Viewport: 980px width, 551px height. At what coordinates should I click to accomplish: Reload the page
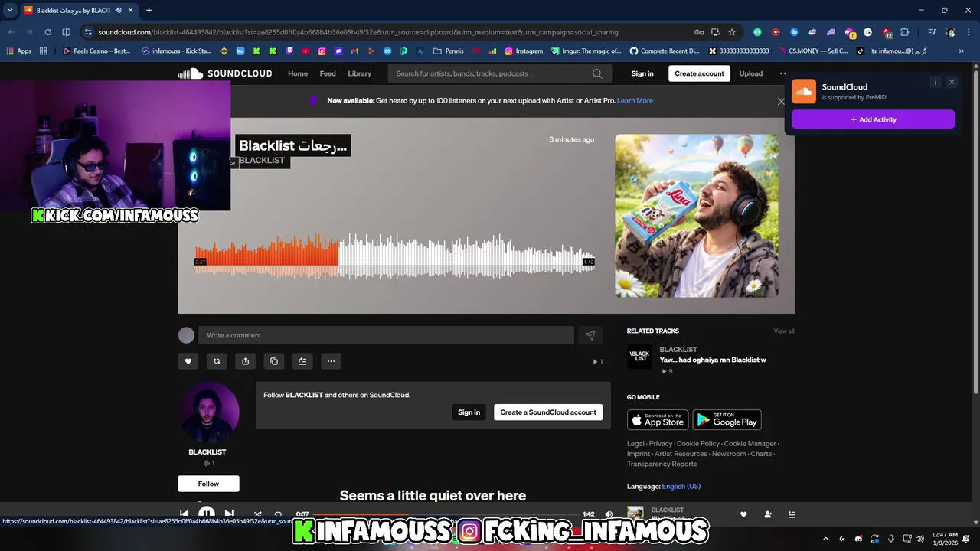click(x=47, y=32)
